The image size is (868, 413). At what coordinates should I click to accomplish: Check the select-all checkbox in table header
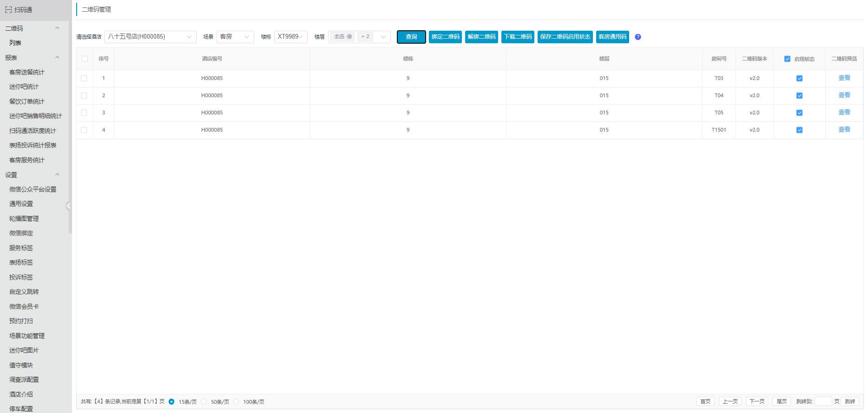pyautogui.click(x=85, y=59)
